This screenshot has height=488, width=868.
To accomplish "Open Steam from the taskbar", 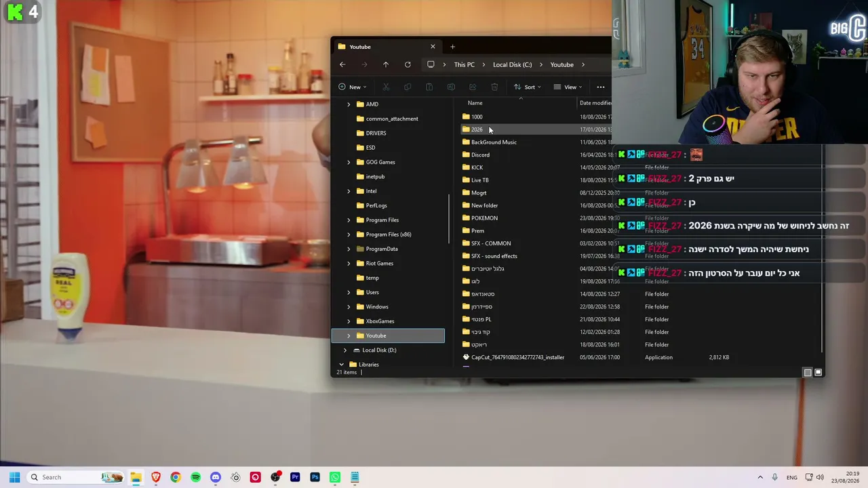I will [x=235, y=477].
